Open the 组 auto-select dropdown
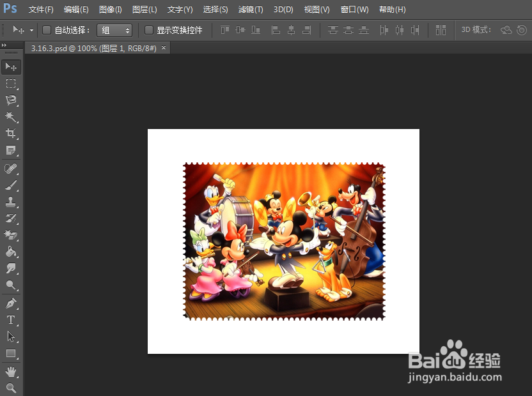The height and width of the screenshot is (396, 532). [114, 31]
